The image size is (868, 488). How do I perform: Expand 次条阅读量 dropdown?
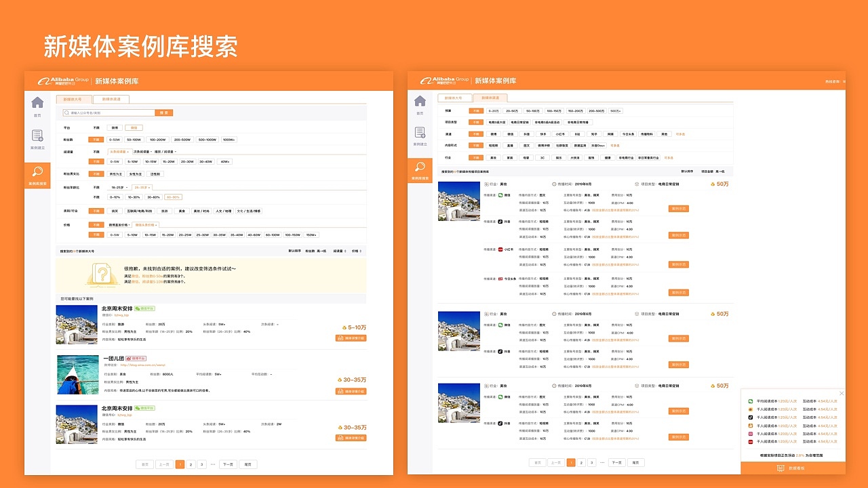[142, 152]
